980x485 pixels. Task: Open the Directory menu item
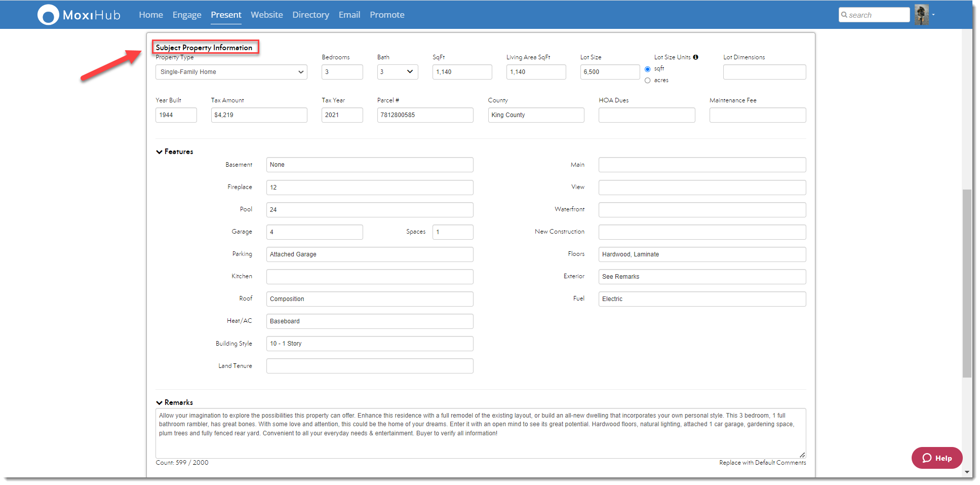click(310, 15)
